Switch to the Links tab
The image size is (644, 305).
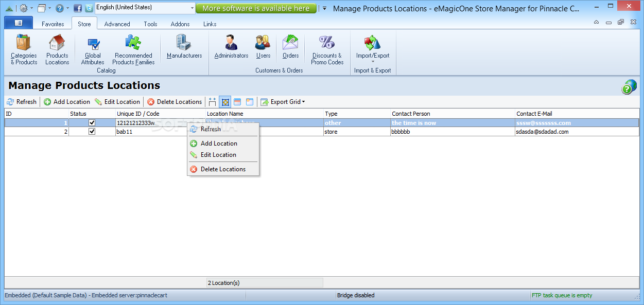[x=210, y=24]
